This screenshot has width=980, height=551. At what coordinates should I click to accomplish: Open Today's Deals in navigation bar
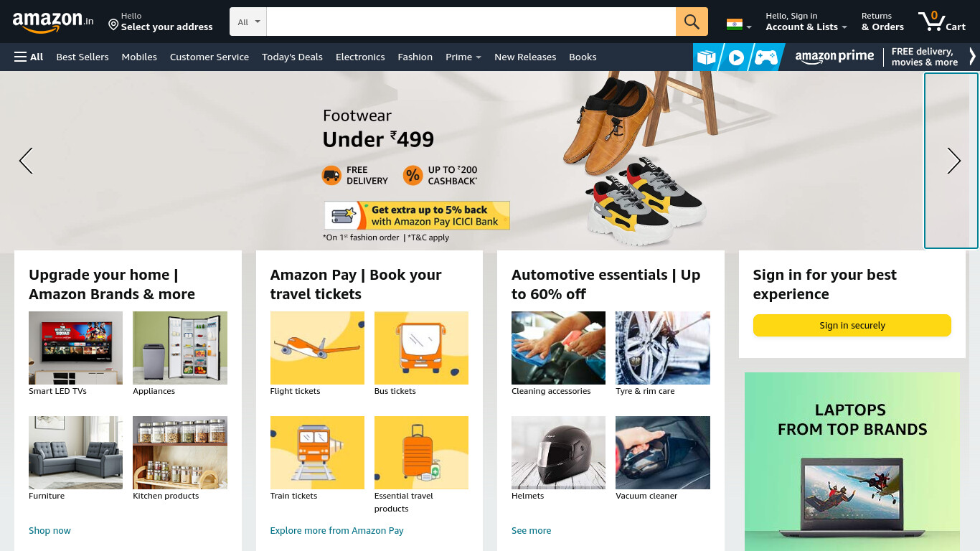292,57
